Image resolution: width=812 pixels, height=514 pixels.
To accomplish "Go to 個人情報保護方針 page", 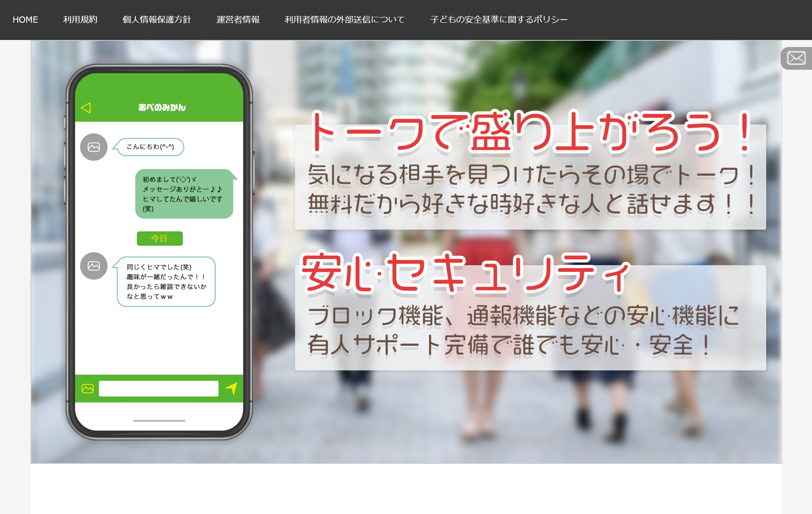I will [x=157, y=20].
